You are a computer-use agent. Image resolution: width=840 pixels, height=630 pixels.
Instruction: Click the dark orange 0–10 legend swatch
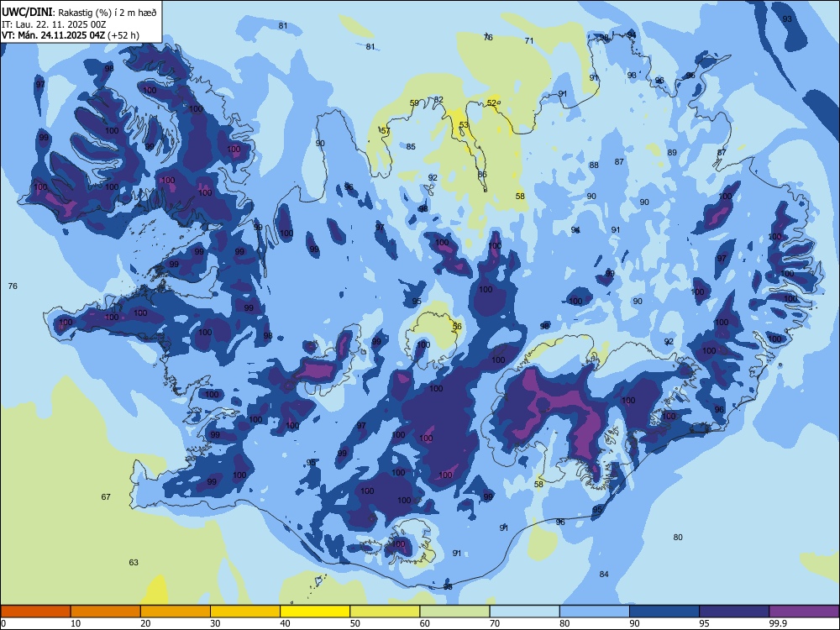pyautogui.click(x=35, y=612)
